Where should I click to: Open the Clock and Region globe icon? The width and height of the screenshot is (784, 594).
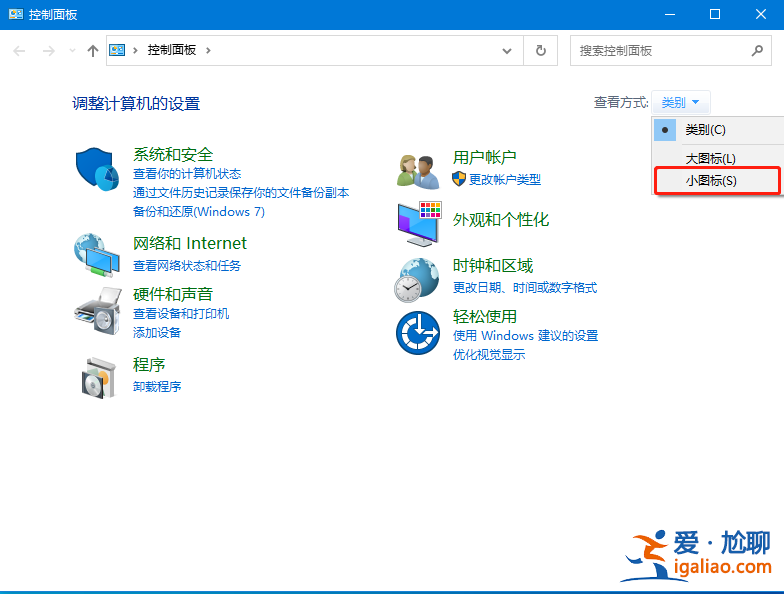click(x=417, y=280)
